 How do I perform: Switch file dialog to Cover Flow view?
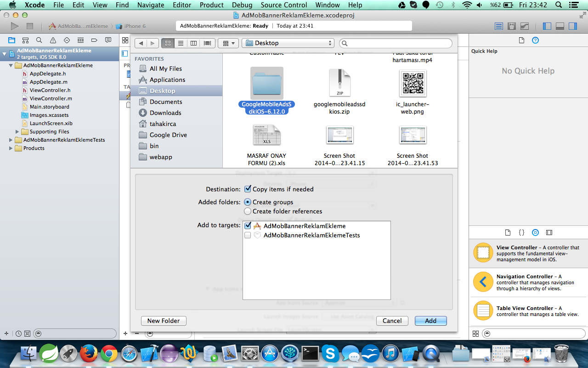point(207,43)
